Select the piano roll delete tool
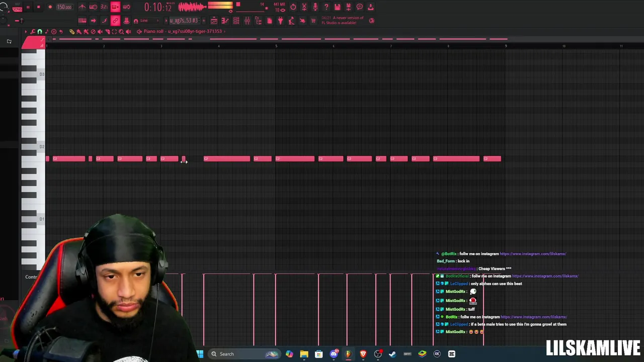Viewport: 644px width, 362px height. tap(93, 32)
